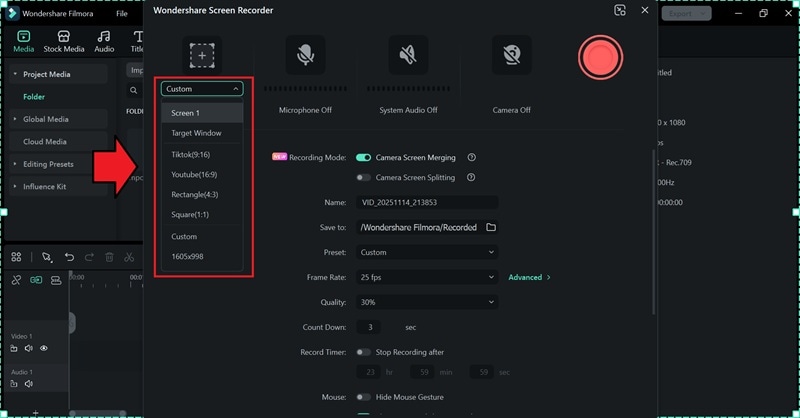The image size is (800, 418).
Task: Collapse Project Media tree arrow
Action: pyautogui.click(x=15, y=74)
